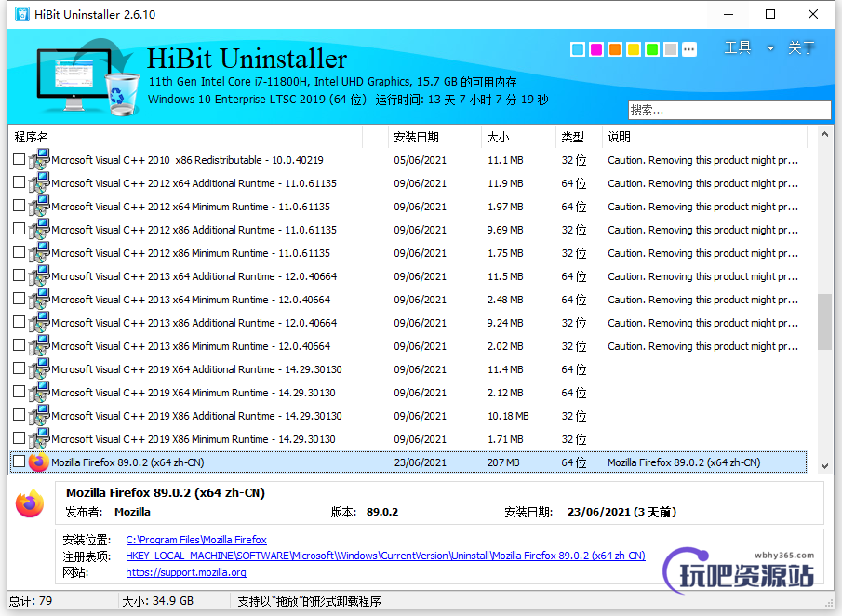The image size is (842, 616).
Task: Expand the 工具 dropdown arrow
Action: (x=770, y=48)
